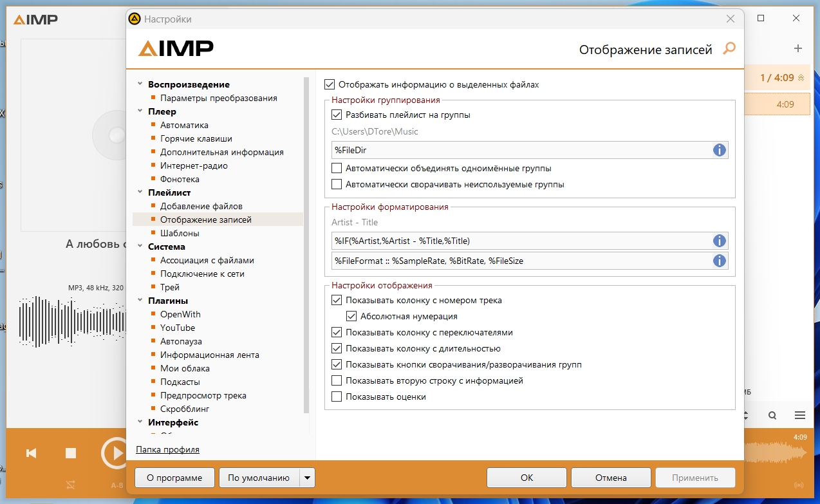820x504 pixels.
Task: Collapse the 'Плагины' tree section
Action: 140,301
